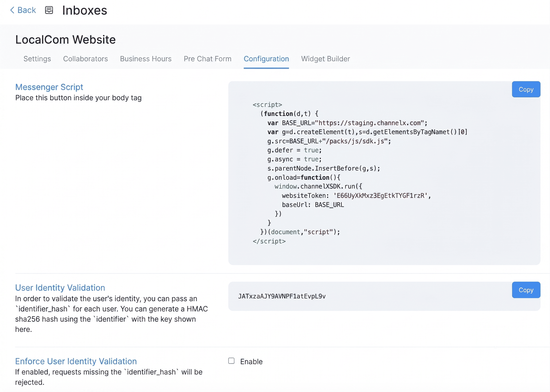Viewport: 550px width, 392px height.
Task: Click the websiteToken line in the script
Action: click(x=356, y=196)
